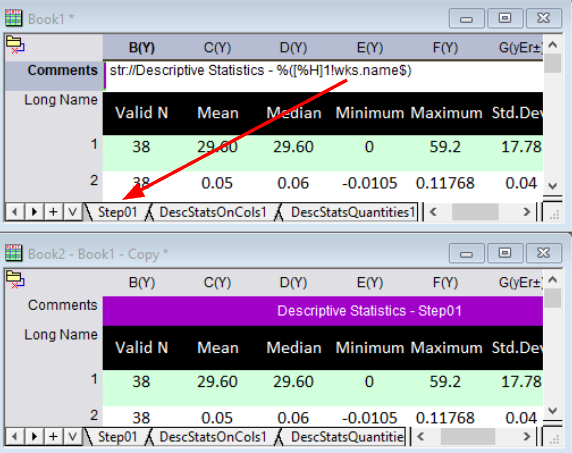The image size is (572, 453).
Task: Click Book2 horizontal scrollbar thumb
Action: click(468, 437)
